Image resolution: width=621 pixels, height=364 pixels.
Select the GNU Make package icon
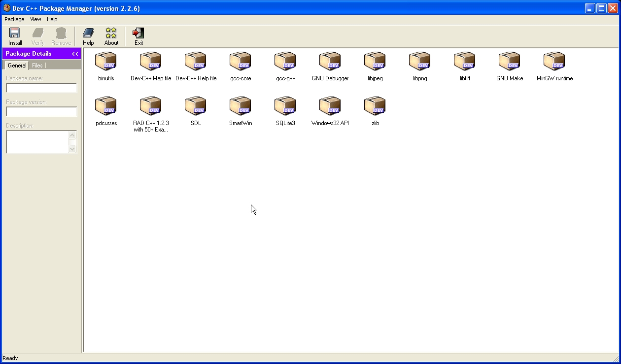click(x=510, y=62)
